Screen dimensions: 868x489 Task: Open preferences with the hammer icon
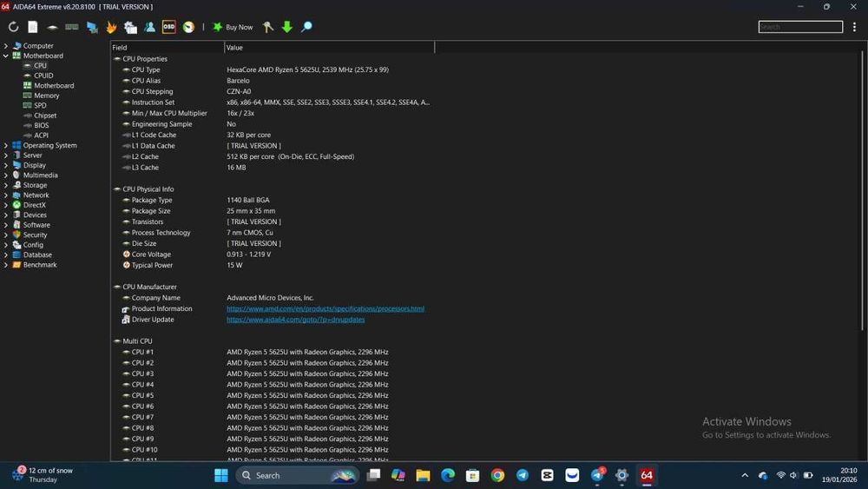coord(267,27)
